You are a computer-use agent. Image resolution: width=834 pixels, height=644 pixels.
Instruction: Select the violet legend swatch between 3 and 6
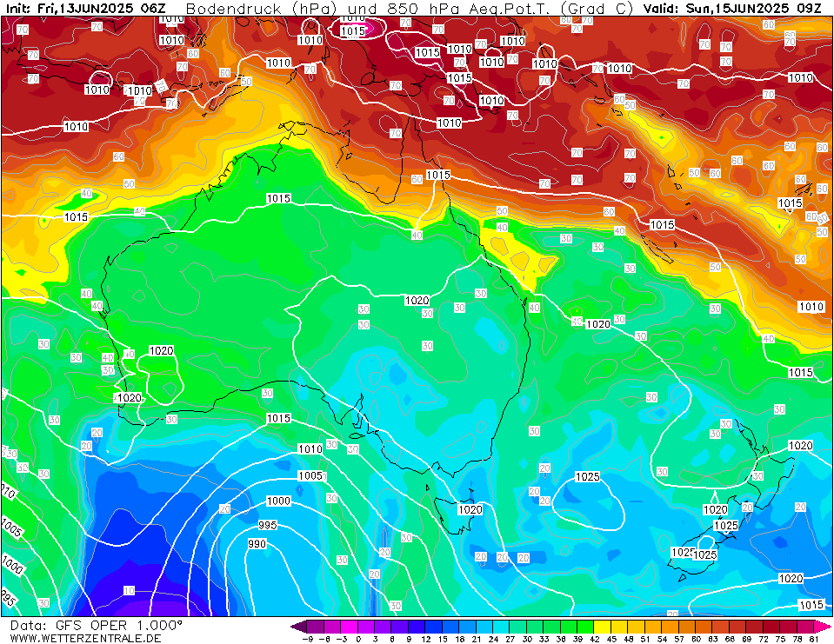click(x=384, y=626)
